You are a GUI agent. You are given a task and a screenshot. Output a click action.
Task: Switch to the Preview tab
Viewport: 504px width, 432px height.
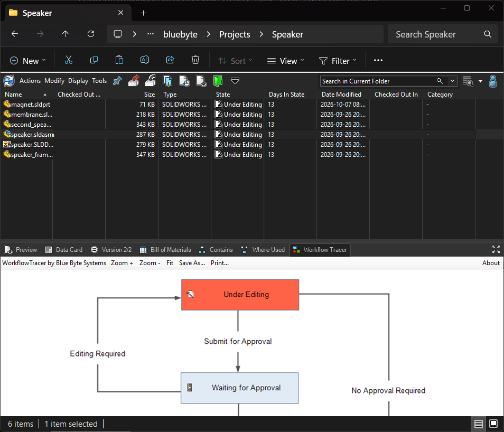point(21,250)
